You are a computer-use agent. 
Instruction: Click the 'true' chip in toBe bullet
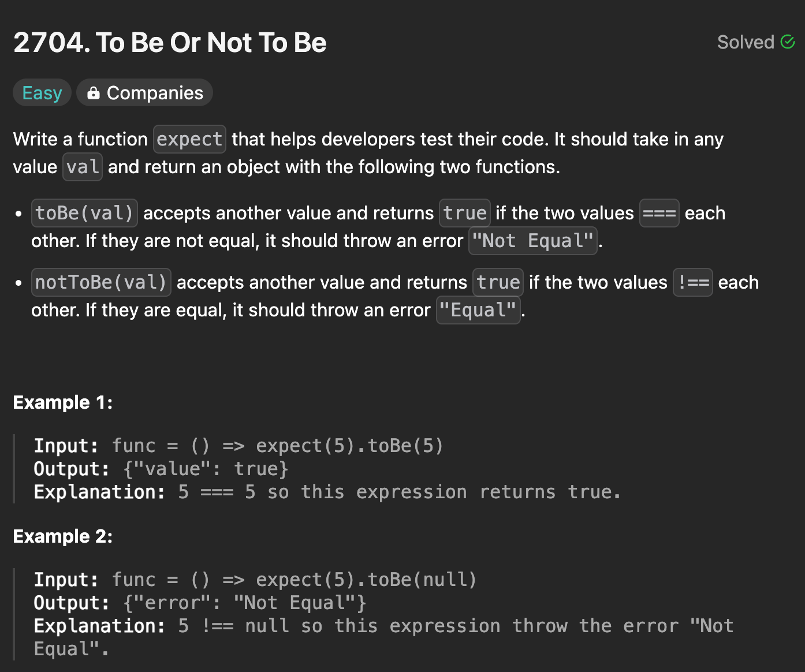(465, 213)
